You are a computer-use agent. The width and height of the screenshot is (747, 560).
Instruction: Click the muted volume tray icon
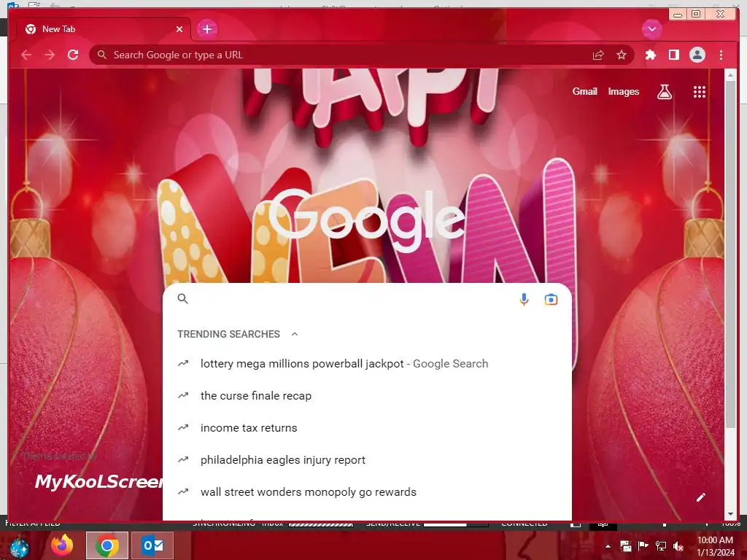point(678,546)
